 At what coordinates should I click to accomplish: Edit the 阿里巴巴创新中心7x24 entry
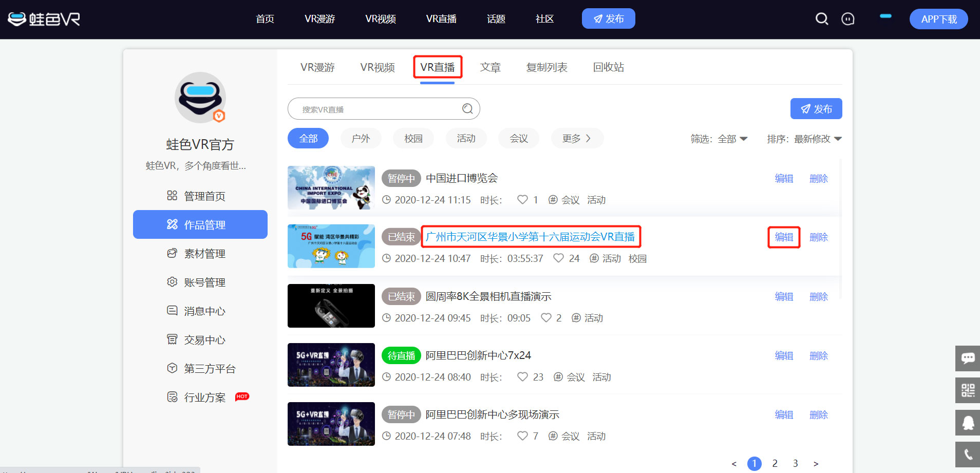(784, 355)
